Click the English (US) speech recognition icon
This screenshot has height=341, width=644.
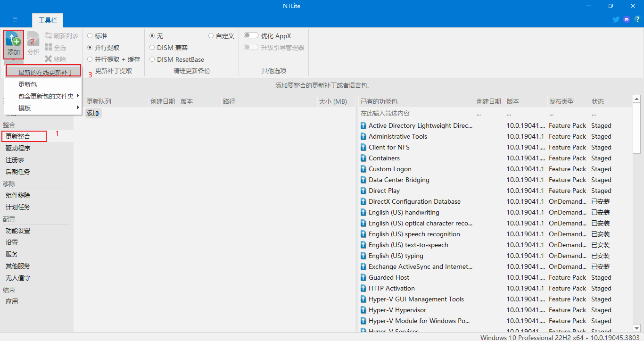(x=363, y=234)
